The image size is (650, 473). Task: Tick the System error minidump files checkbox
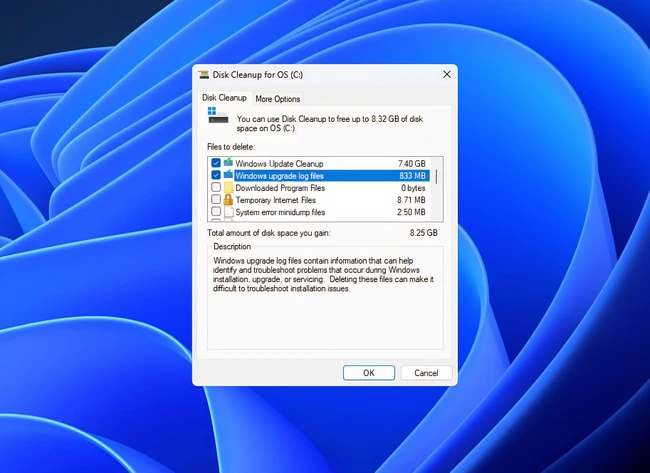pyautogui.click(x=216, y=212)
